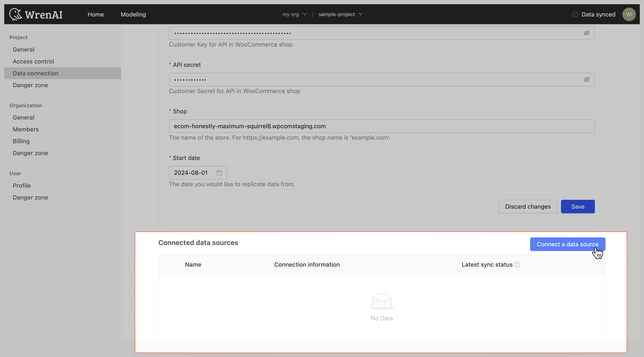Screen dimensions: 644x357
Task: Toggle API secret field visibility
Action: (587, 79)
